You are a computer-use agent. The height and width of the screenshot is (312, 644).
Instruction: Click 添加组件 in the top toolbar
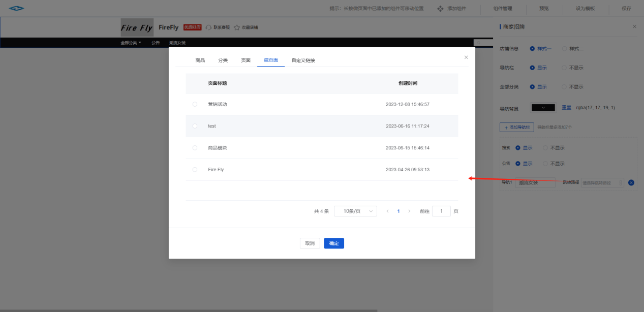[456, 9]
